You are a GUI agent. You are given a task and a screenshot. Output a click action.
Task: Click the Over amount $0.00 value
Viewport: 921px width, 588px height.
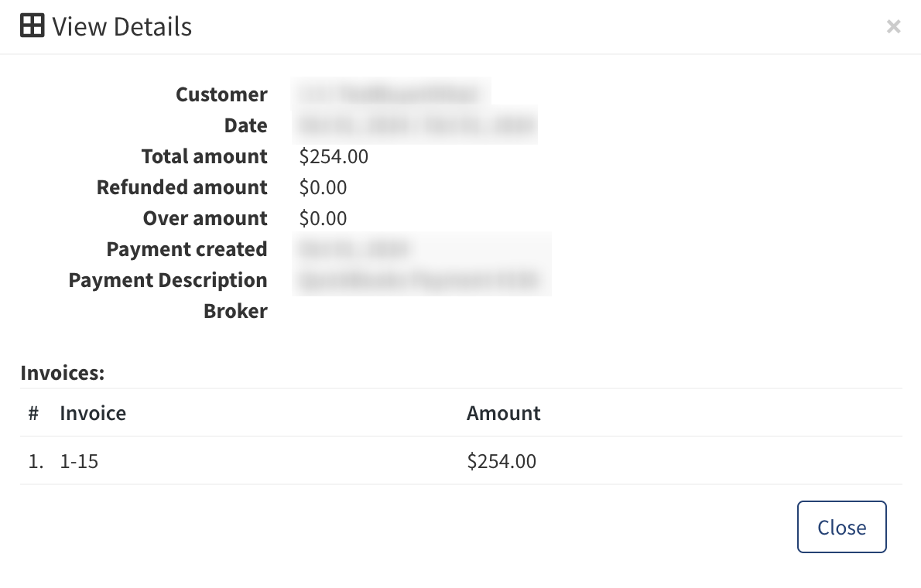coord(323,218)
